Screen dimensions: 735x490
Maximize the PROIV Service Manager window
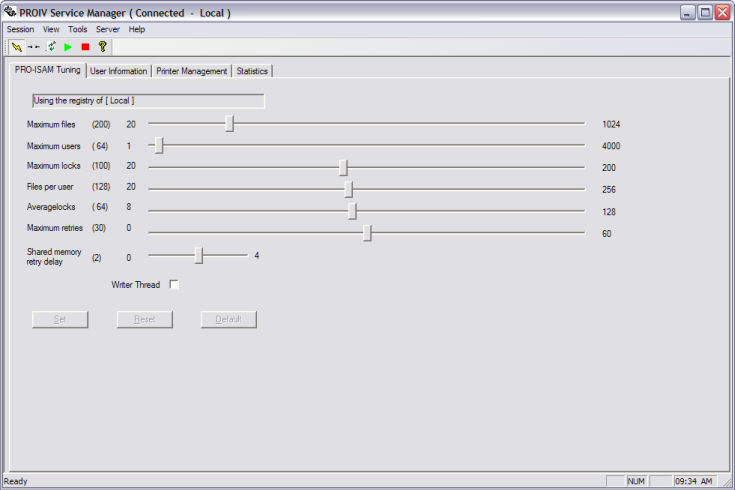pyautogui.click(x=705, y=13)
